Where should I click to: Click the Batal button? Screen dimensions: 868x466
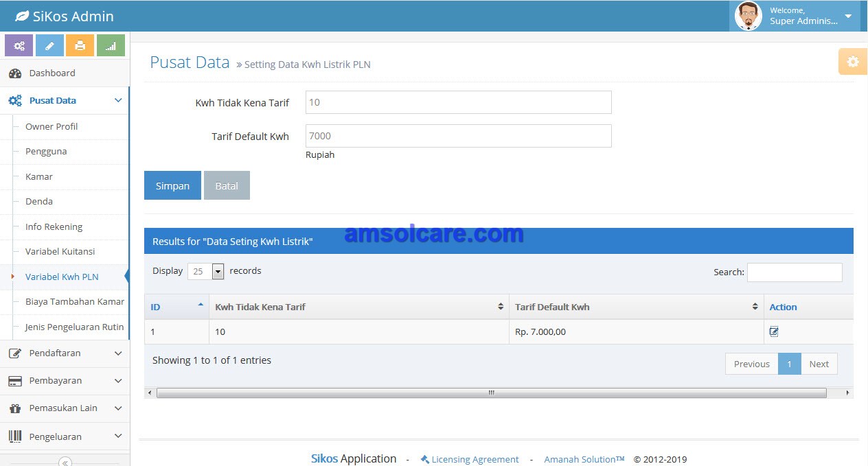(x=227, y=185)
